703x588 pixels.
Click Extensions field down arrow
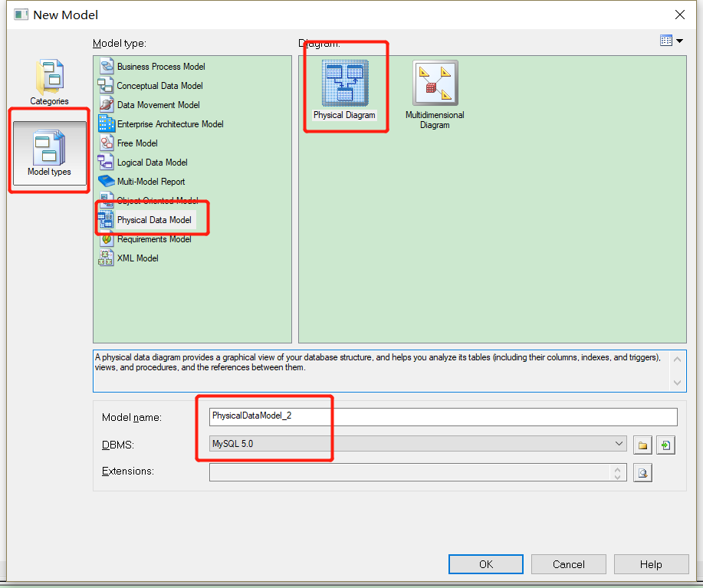pos(617,477)
